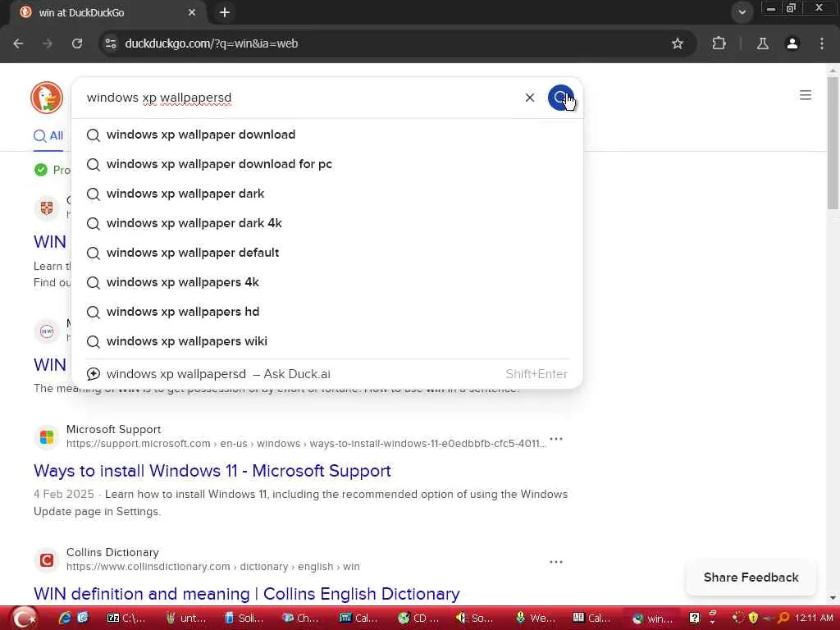The height and width of the screenshot is (630, 840).
Task: Switch to 7z 'C:\...' taskbar window
Action: pyautogui.click(x=126, y=619)
